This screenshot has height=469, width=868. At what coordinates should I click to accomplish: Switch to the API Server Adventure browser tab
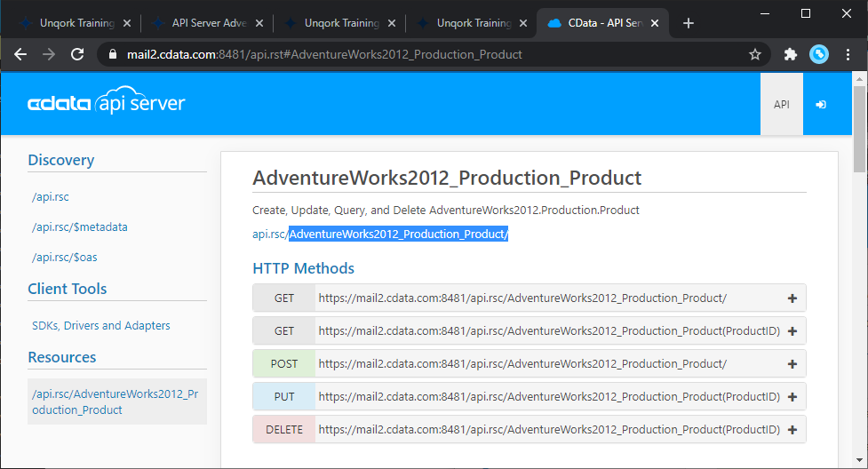click(x=210, y=23)
